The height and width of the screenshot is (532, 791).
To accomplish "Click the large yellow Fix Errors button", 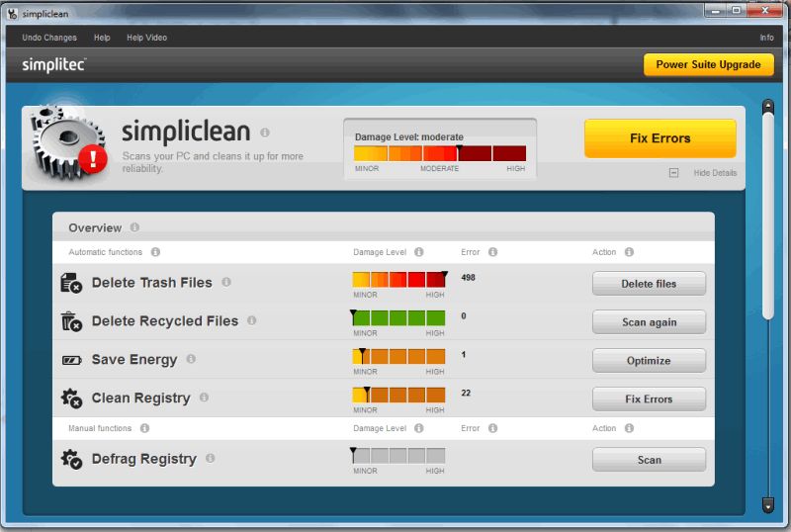I will point(659,138).
